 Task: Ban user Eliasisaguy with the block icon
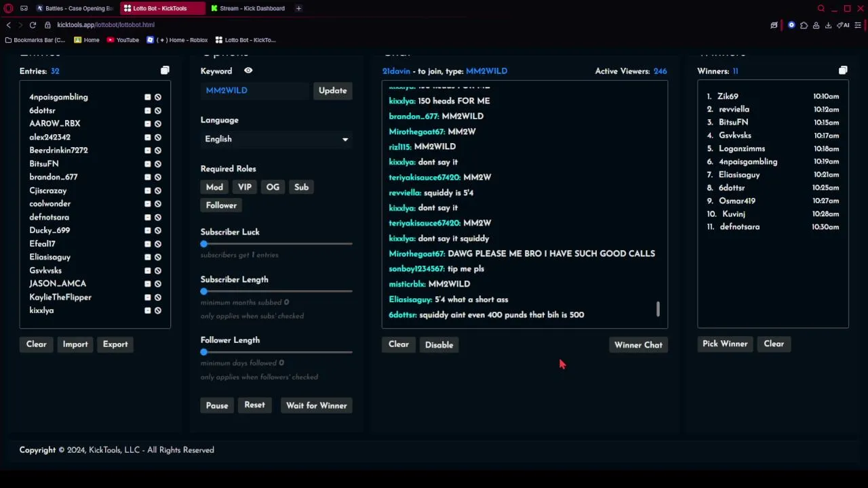(158, 258)
